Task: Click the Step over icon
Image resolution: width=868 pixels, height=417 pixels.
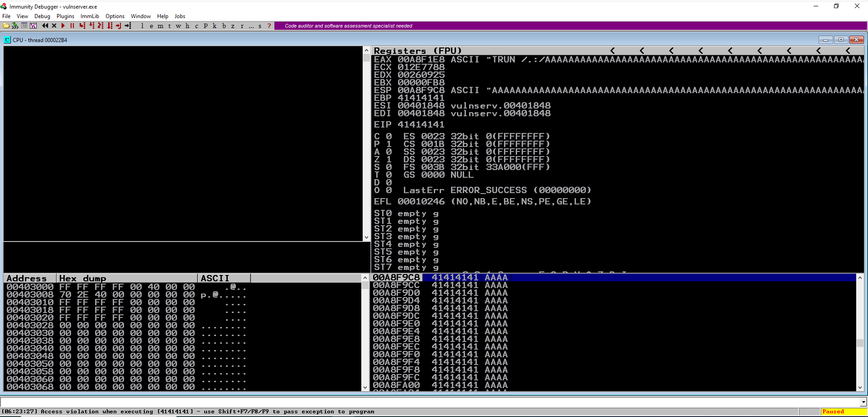Action: (91, 26)
